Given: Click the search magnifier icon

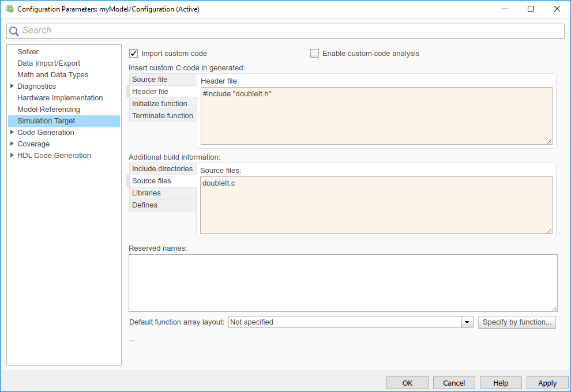Looking at the screenshot, I should (x=14, y=31).
